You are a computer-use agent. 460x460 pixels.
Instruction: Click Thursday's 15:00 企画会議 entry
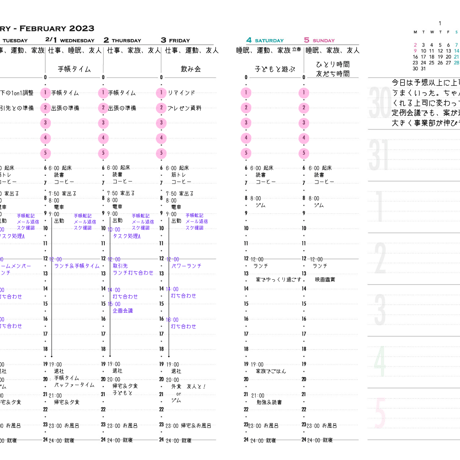click(123, 311)
